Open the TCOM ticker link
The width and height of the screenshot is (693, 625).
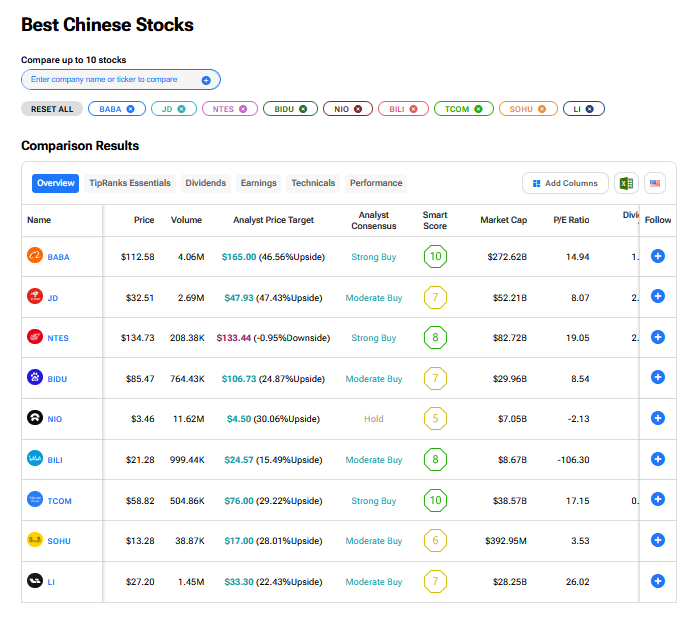59,501
